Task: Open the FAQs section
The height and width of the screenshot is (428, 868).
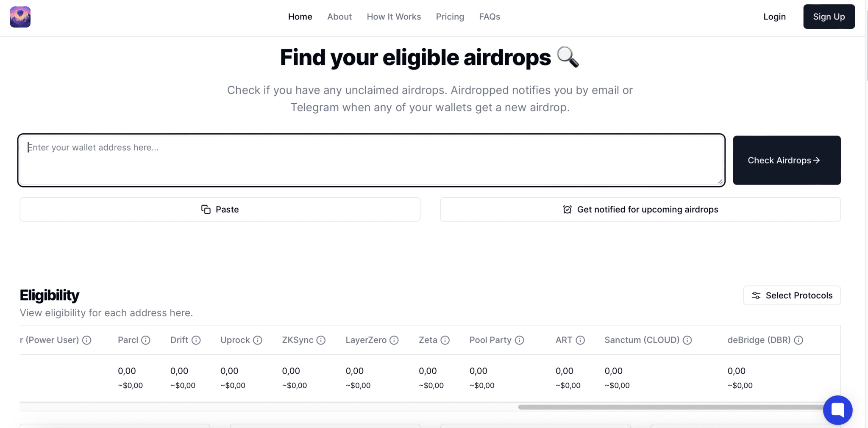Action: [490, 17]
